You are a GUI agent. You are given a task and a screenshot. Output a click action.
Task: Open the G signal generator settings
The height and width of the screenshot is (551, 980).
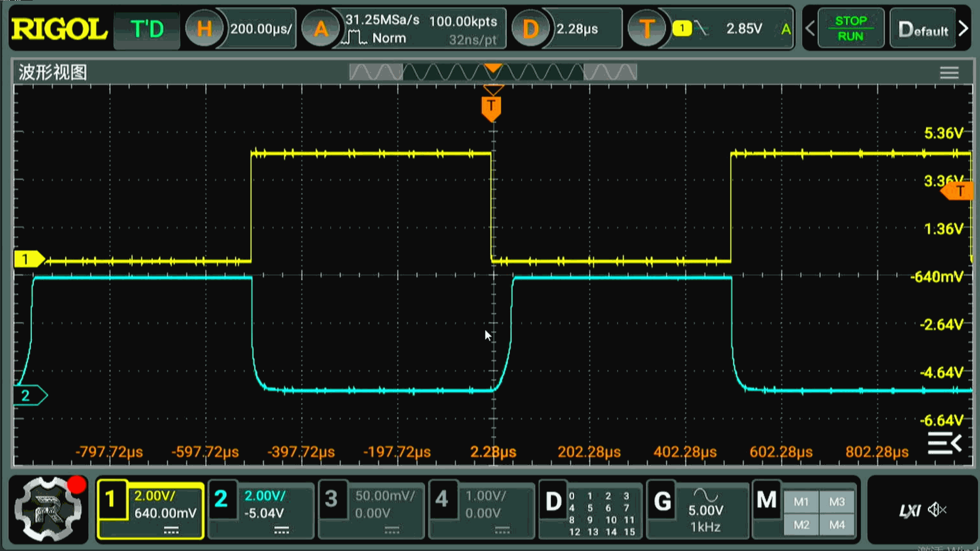[x=663, y=502]
